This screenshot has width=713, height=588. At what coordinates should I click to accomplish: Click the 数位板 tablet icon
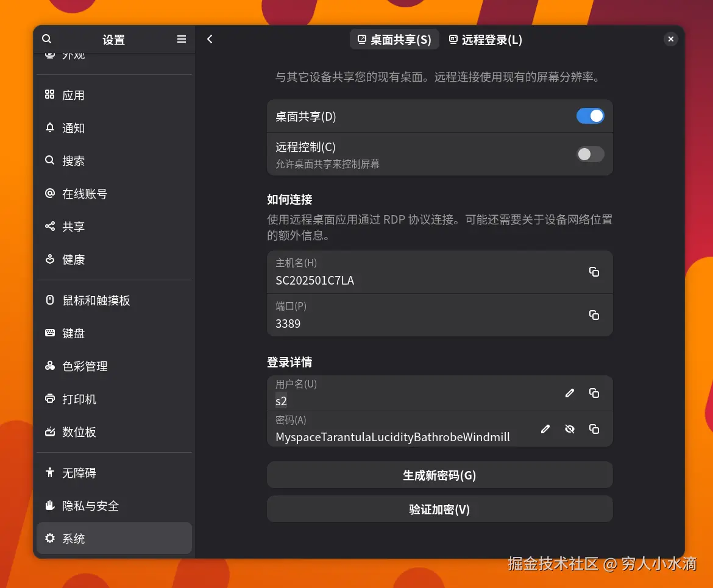pyautogui.click(x=49, y=431)
